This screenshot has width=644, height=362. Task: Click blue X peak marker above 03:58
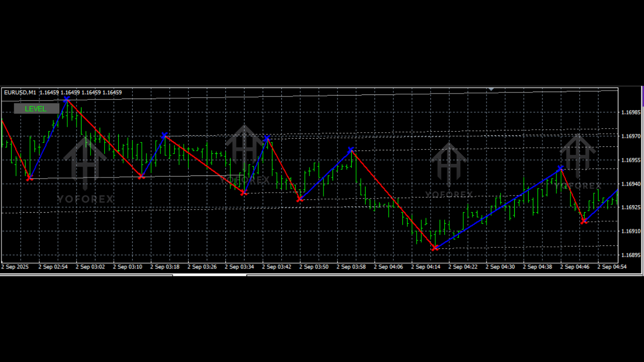point(351,150)
